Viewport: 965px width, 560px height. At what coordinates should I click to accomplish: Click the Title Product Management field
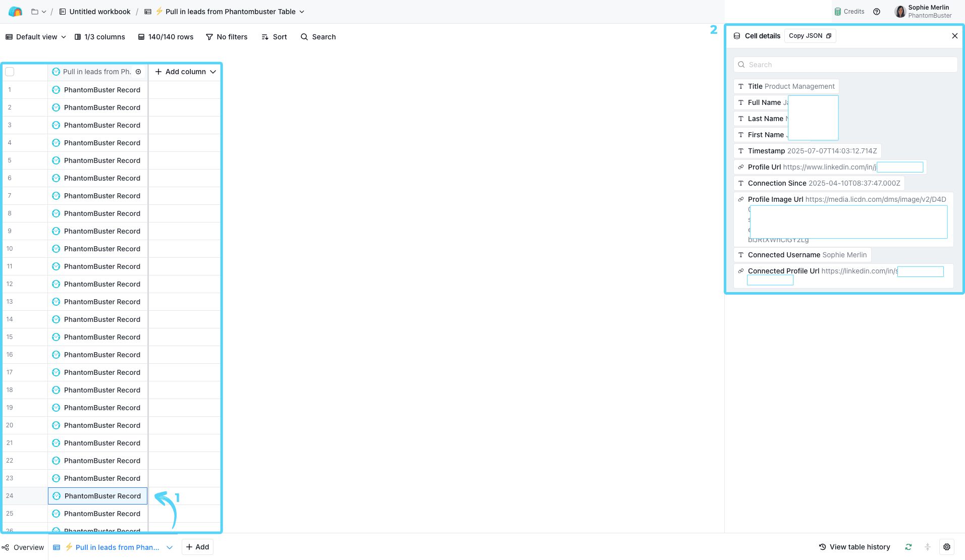(786, 86)
